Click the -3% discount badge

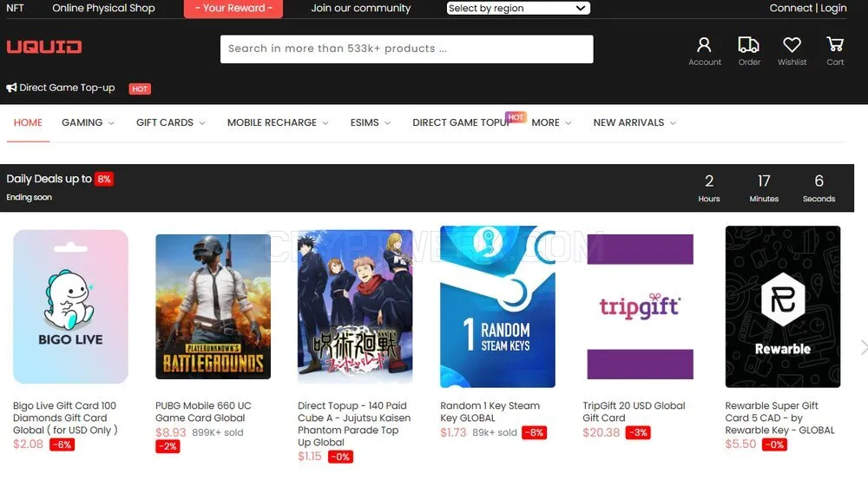[638, 433]
